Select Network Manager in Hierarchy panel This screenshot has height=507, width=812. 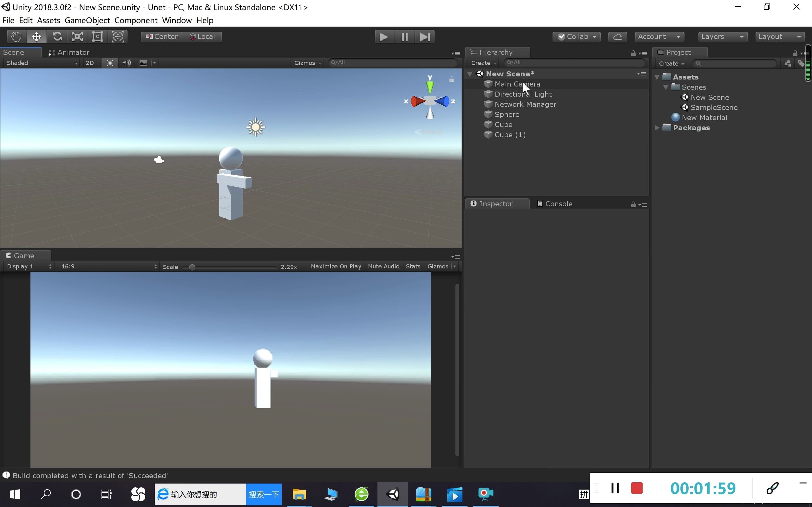click(x=526, y=104)
